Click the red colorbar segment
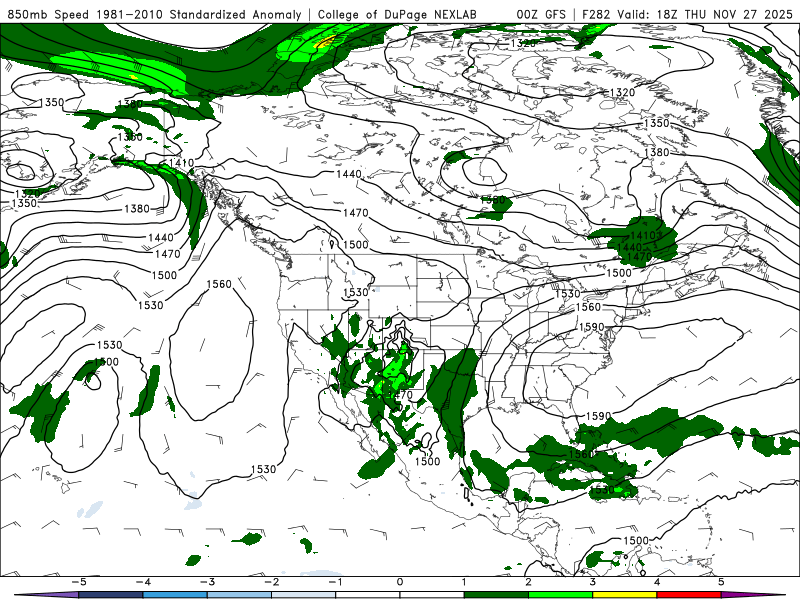 point(689,595)
